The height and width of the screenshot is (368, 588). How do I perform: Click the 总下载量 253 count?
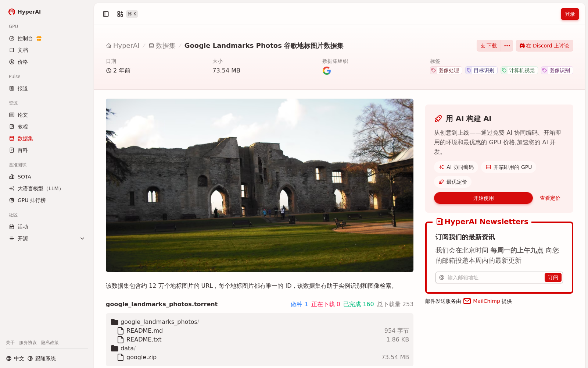pos(395,304)
